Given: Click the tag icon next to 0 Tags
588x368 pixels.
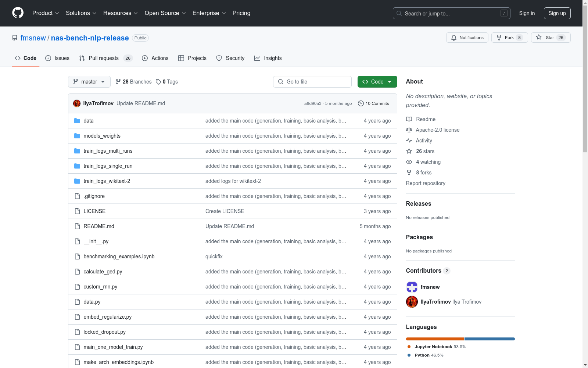Looking at the screenshot, I should click(x=158, y=82).
